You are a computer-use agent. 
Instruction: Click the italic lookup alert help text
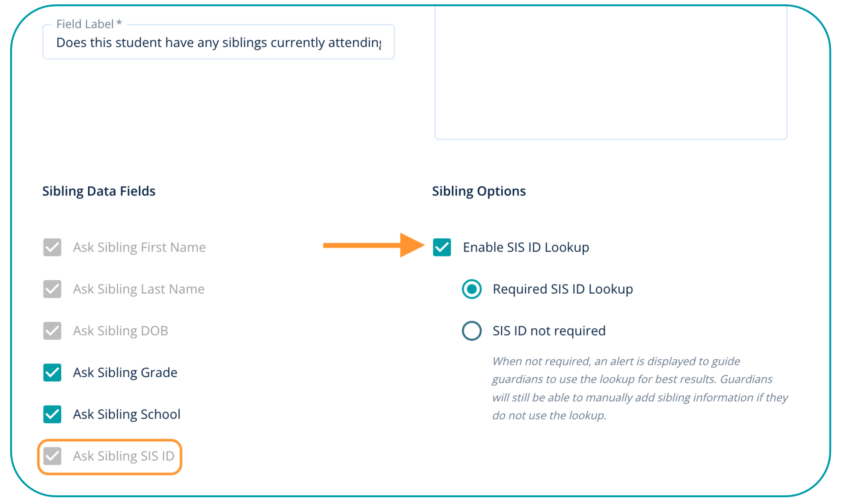(640, 388)
